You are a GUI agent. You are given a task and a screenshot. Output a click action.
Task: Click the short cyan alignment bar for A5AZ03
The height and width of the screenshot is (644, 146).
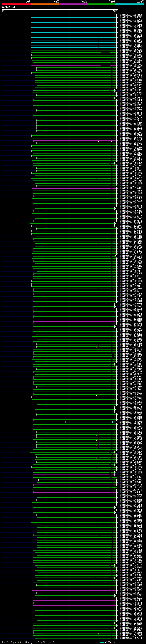89,422
